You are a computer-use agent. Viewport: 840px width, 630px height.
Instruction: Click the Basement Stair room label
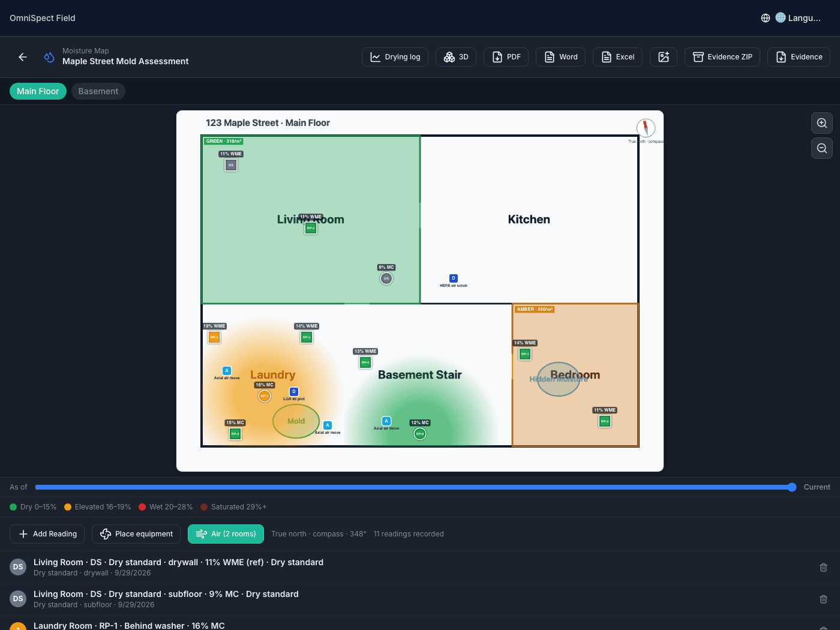tap(420, 375)
